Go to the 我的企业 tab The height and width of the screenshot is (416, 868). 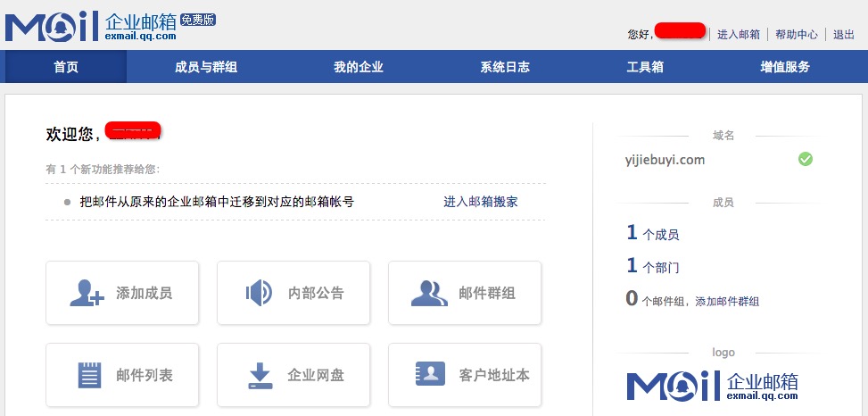358,67
